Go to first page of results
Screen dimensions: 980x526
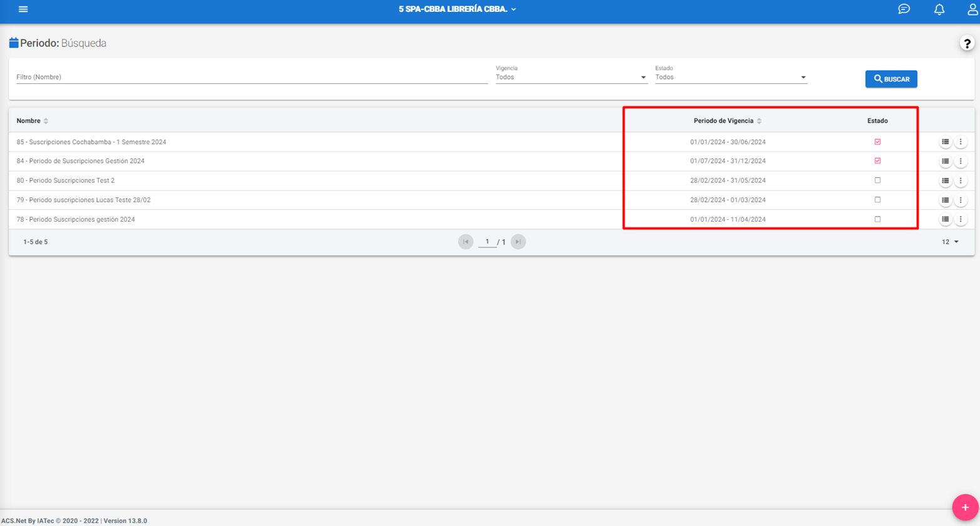click(x=466, y=242)
